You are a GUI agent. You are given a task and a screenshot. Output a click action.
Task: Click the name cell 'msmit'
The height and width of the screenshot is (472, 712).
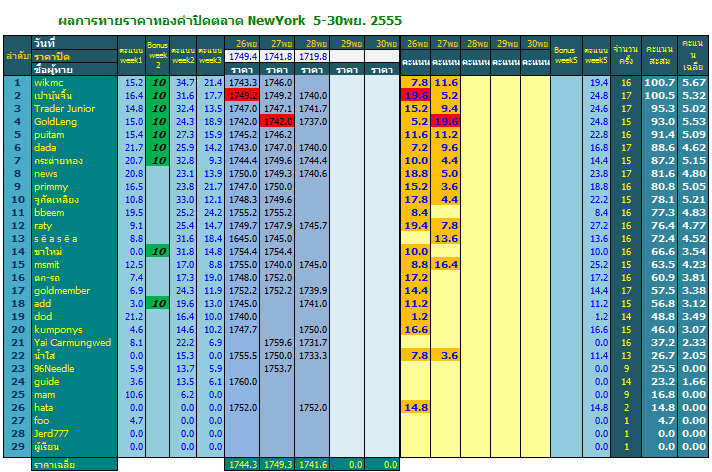(74, 265)
